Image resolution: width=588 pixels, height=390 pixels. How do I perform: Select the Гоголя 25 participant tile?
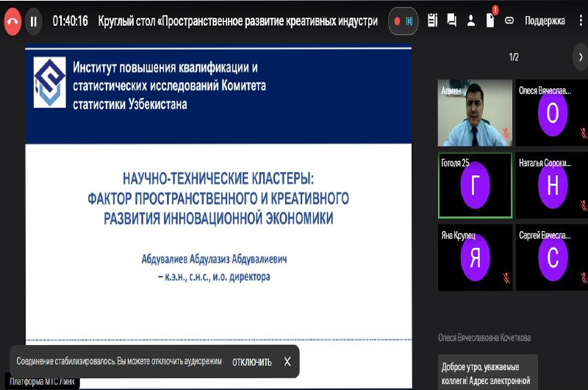475,185
